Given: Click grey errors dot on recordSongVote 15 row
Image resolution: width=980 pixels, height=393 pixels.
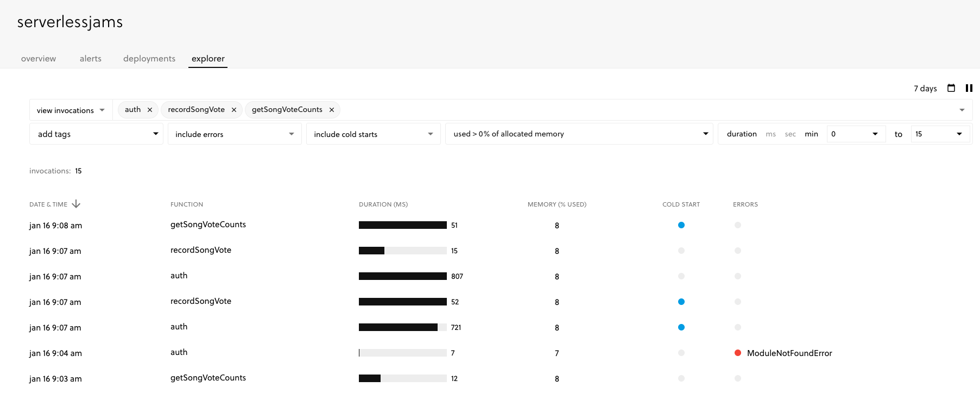Looking at the screenshot, I should tap(737, 251).
